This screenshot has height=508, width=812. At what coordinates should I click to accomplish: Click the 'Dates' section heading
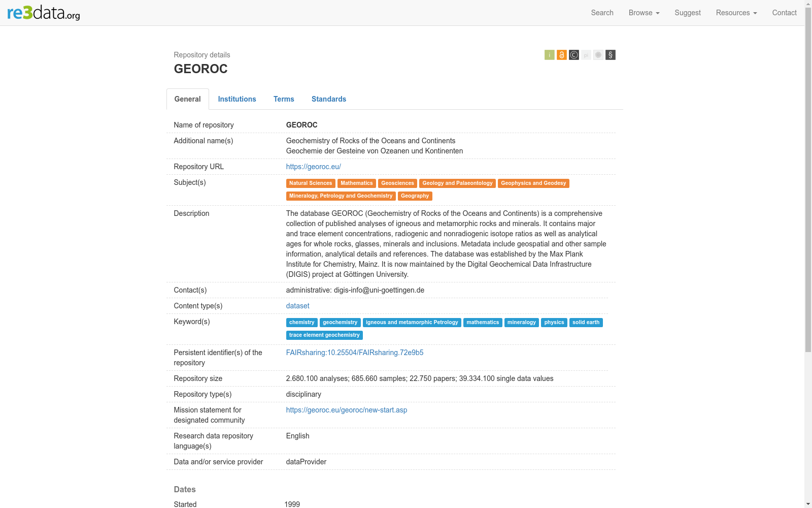click(x=185, y=490)
